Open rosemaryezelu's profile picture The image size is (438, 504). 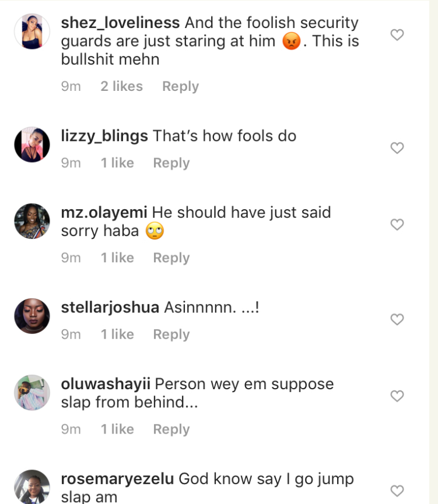[31, 487]
